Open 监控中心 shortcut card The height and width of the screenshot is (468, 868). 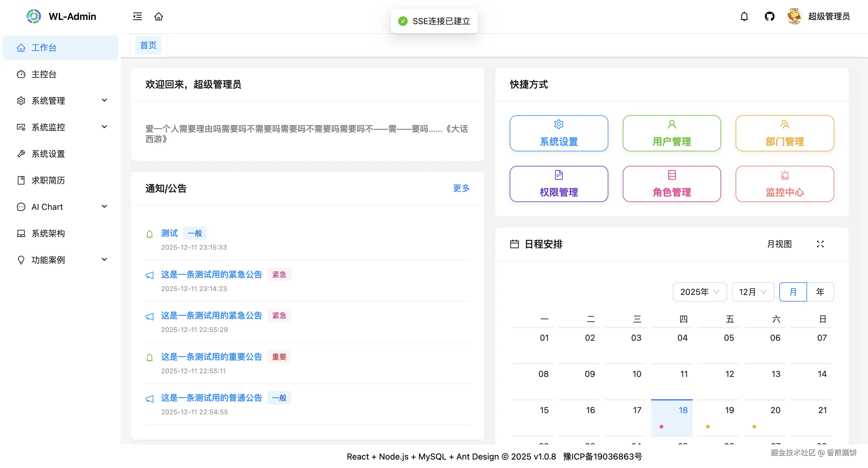[784, 184]
